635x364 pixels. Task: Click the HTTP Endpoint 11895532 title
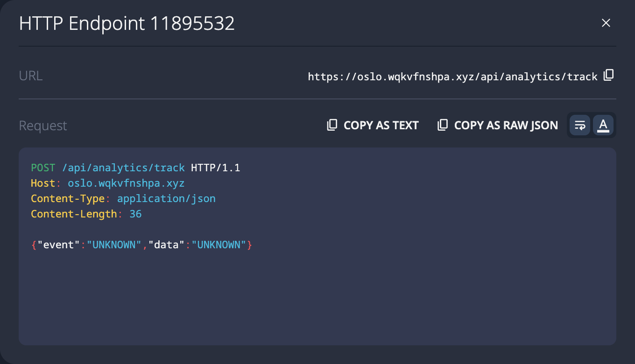(x=127, y=23)
